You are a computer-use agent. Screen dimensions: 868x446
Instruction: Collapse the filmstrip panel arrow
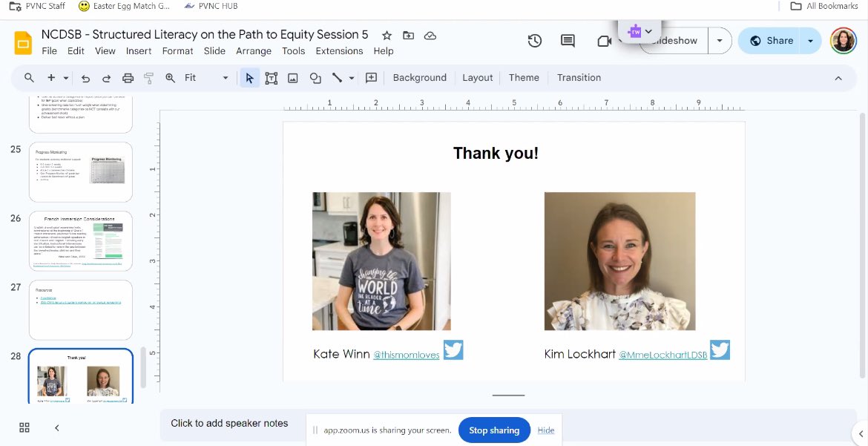56,427
